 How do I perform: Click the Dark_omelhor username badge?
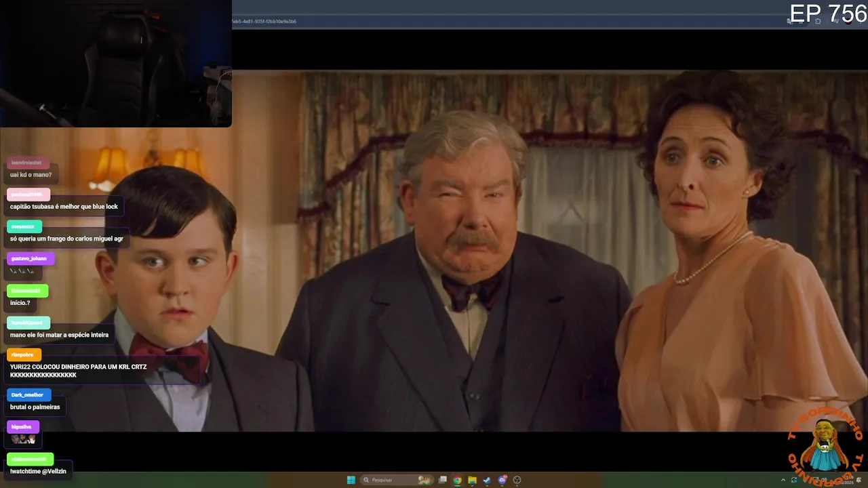[x=28, y=394]
